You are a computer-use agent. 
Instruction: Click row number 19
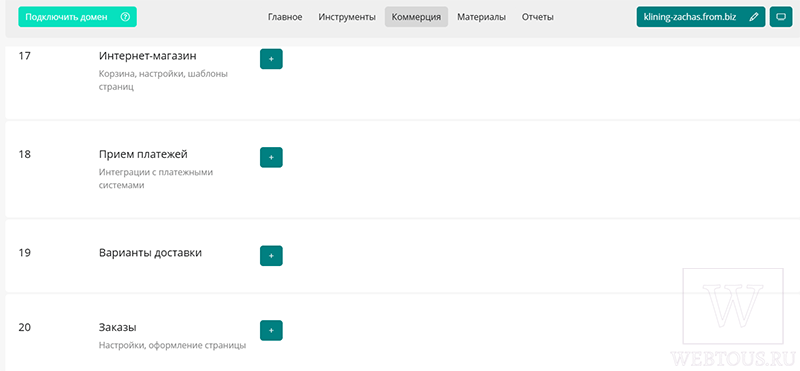[x=24, y=253]
